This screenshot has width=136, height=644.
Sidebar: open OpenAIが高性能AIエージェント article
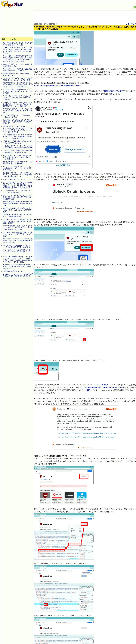pos(18,44)
